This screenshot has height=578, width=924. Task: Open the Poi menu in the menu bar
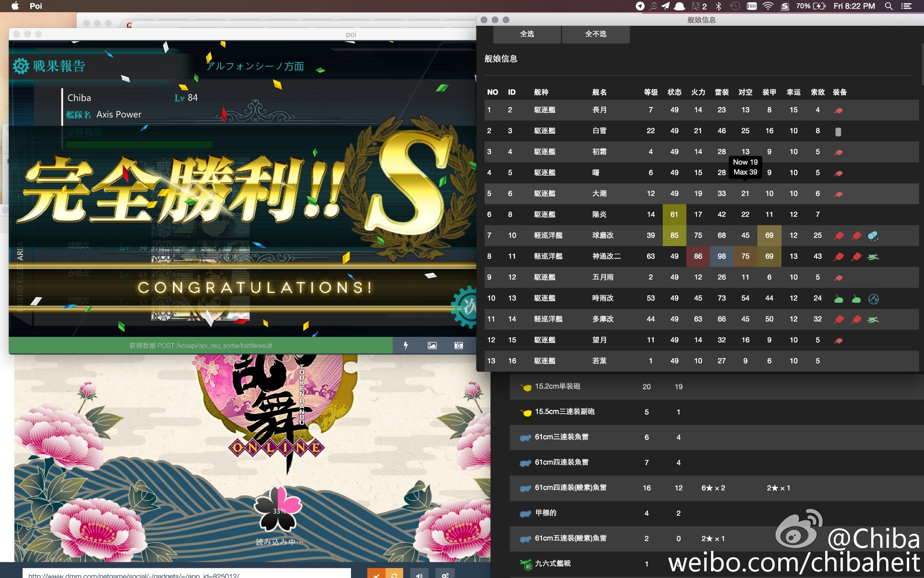click(36, 6)
